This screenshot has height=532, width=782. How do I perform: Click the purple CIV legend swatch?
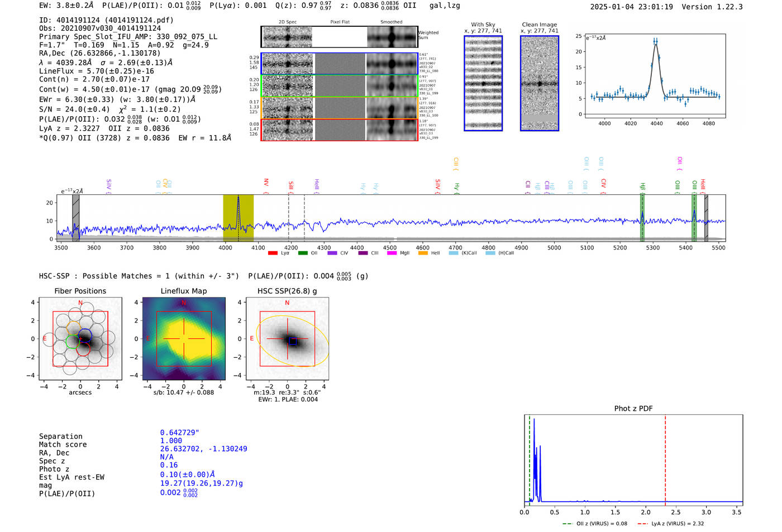coord(332,253)
